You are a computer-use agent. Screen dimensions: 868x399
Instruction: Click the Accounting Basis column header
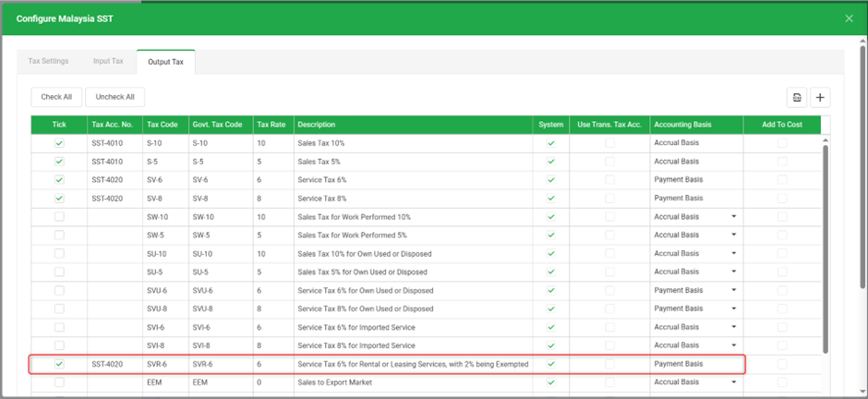(697, 125)
